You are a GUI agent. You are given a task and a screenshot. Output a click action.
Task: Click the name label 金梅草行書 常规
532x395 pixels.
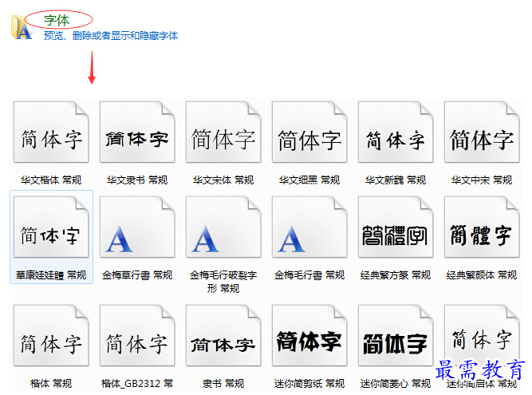[x=137, y=275]
